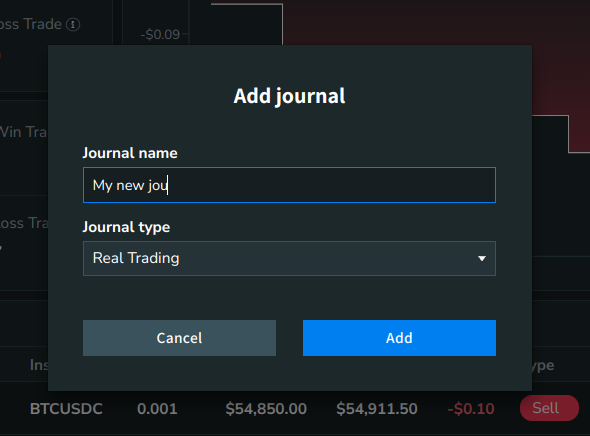Viewport: 590px width, 436px height.
Task: Click the 0.001 quantity value
Action: click(157, 409)
